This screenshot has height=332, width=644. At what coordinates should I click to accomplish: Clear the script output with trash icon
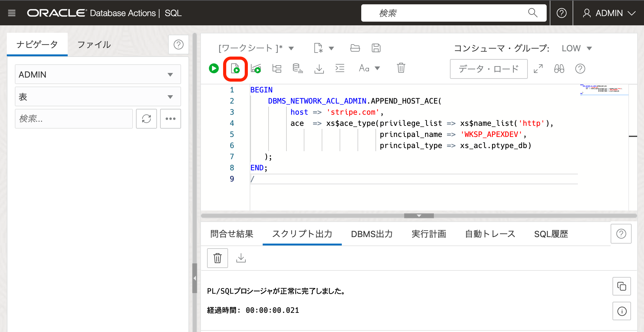[x=218, y=258]
